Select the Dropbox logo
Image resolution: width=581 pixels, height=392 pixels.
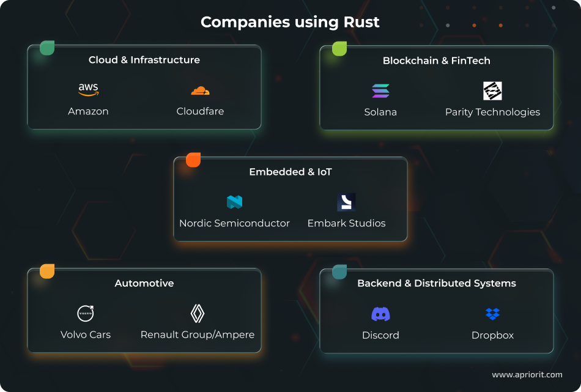(492, 313)
